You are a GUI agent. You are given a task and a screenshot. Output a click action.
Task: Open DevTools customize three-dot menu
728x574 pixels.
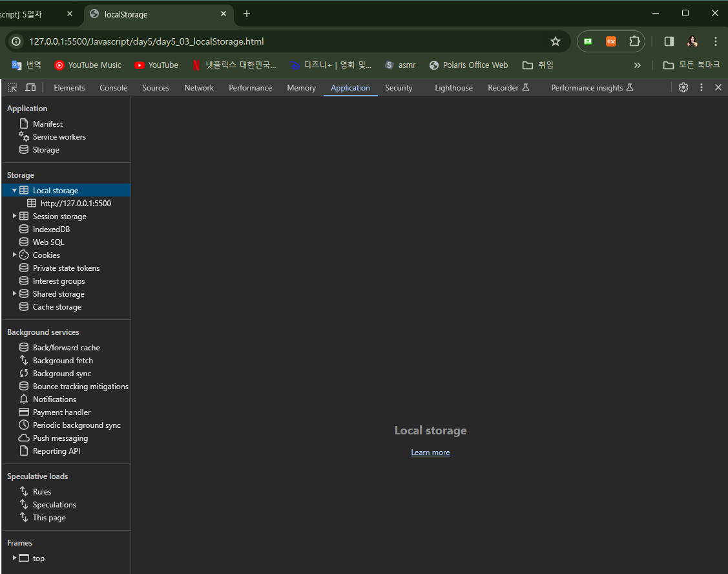(701, 87)
